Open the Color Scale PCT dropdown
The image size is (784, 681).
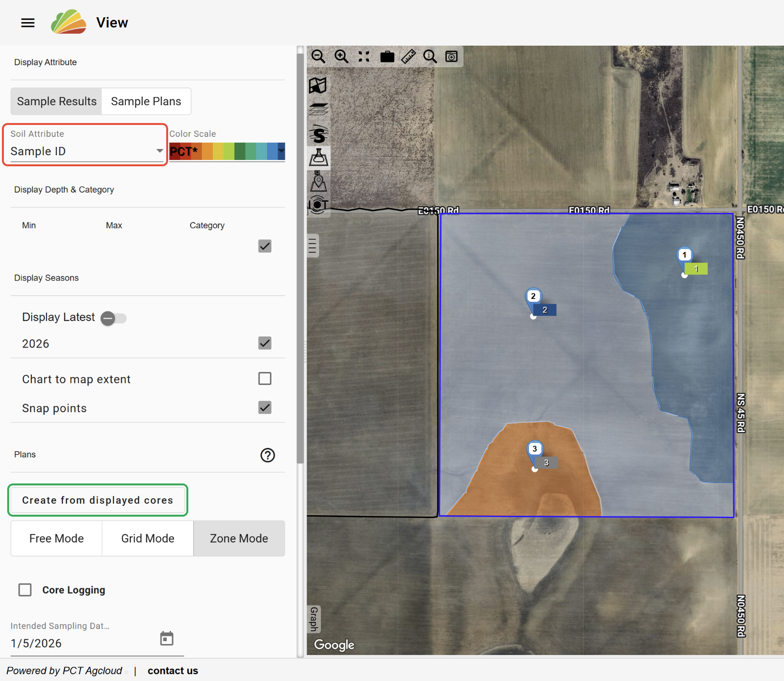pyautogui.click(x=227, y=151)
